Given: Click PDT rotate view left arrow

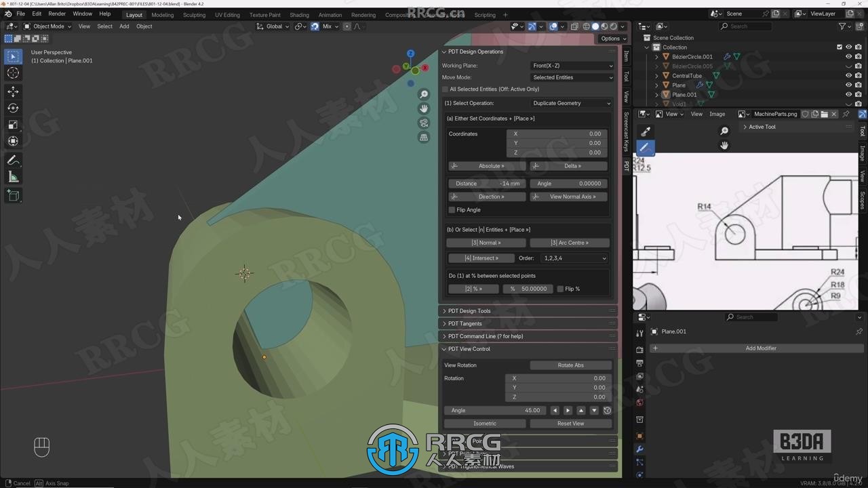Looking at the screenshot, I should tap(555, 411).
